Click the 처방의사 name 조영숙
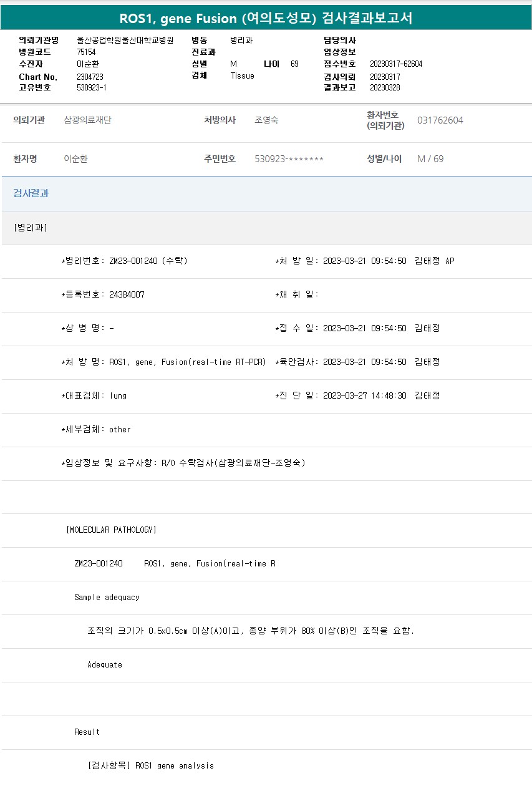This screenshot has width=532, height=786. pyautogui.click(x=266, y=120)
